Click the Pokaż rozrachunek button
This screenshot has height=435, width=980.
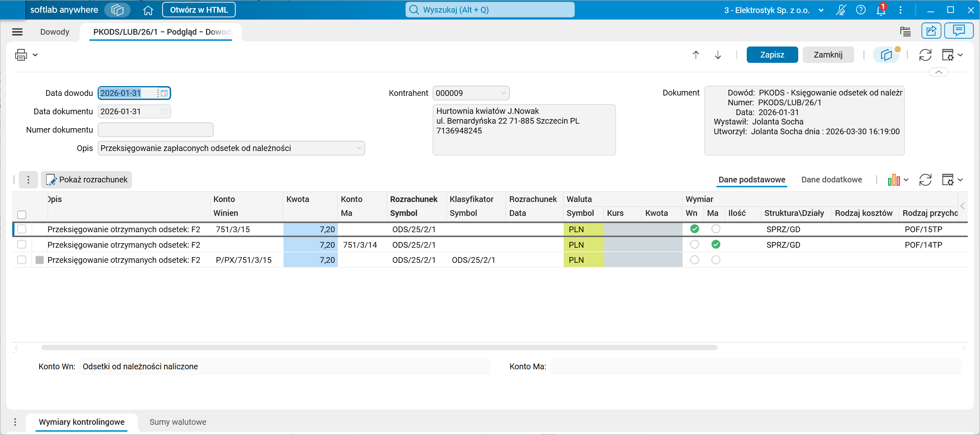87,180
